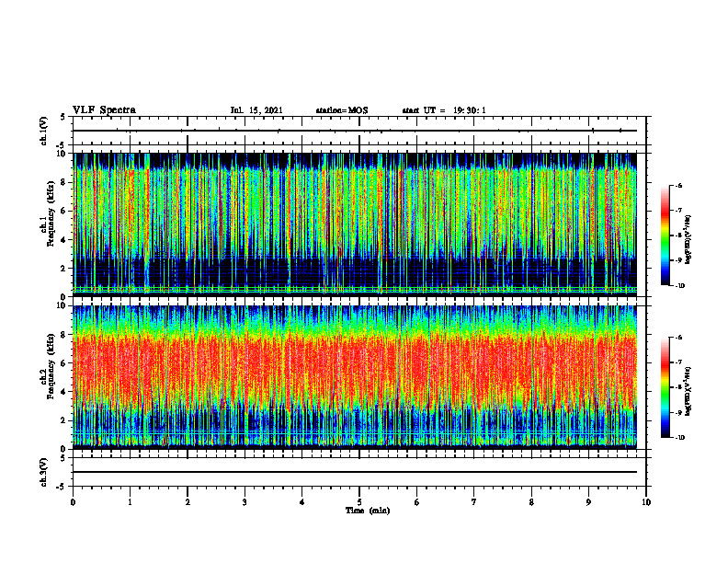728x563 pixels.
Task: Click the -6 label on ch.2 color bar
Action: 679,338
